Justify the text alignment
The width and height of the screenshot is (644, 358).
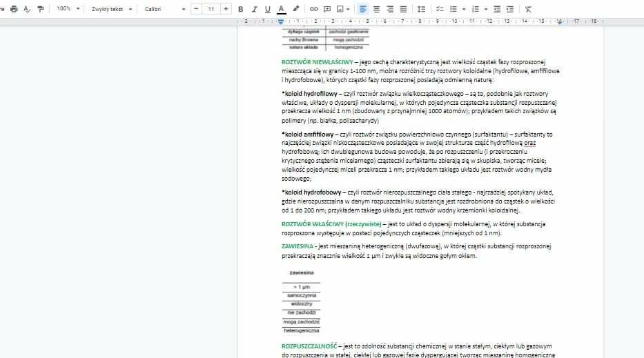point(403,9)
